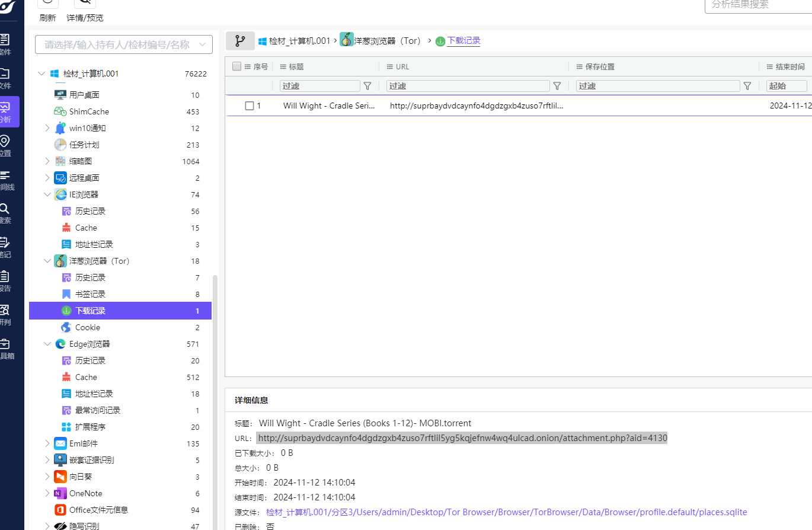Check the box for row 1
This screenshot has height=530, width=812.
[x=250, y=106]
